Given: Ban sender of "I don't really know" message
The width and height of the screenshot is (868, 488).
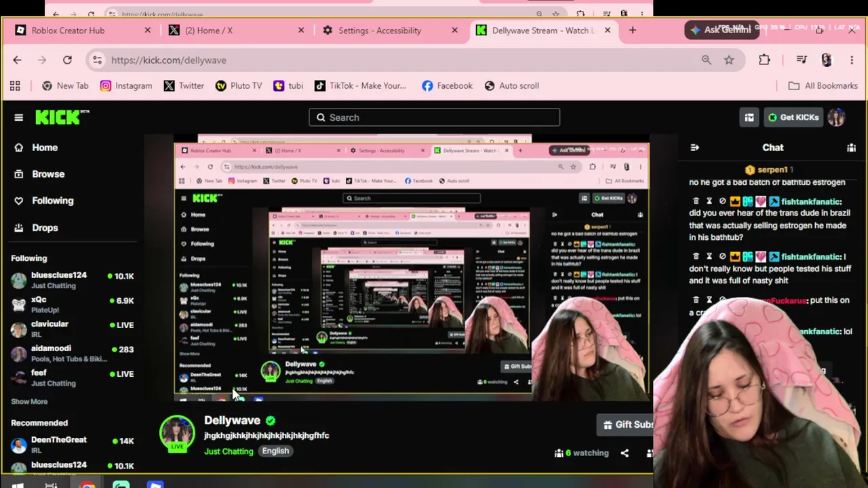Looking at the screenshot, I should tap(722, 257).
